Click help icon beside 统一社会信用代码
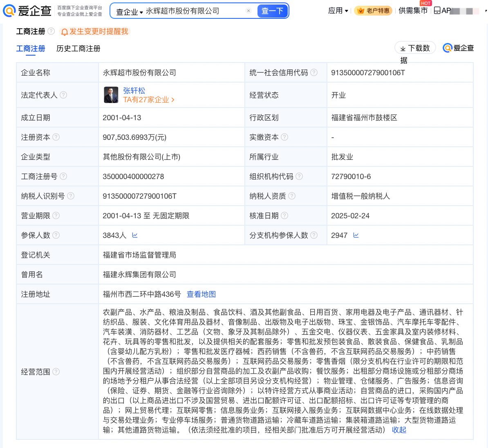The image size is (488, 448). [x=314, y=72]
